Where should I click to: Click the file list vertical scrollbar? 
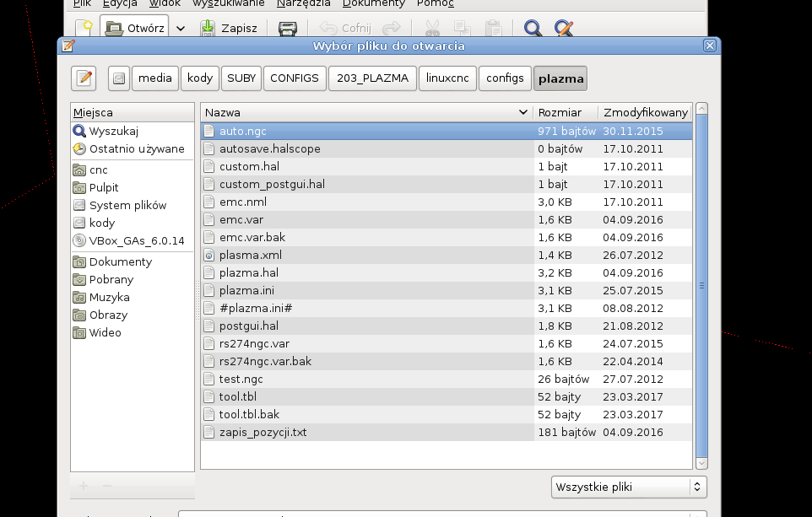(701, 286)
